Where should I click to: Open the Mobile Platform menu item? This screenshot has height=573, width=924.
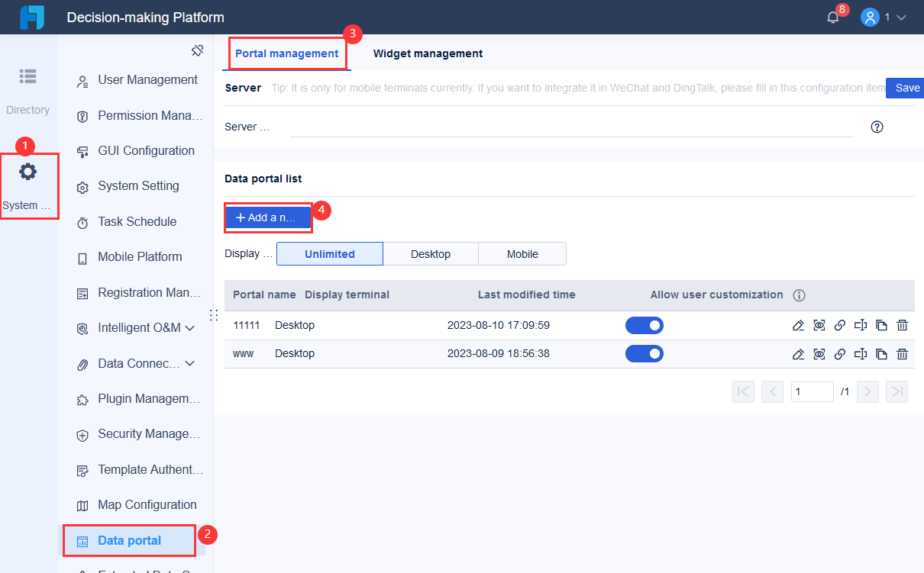[x=141, y=256]
